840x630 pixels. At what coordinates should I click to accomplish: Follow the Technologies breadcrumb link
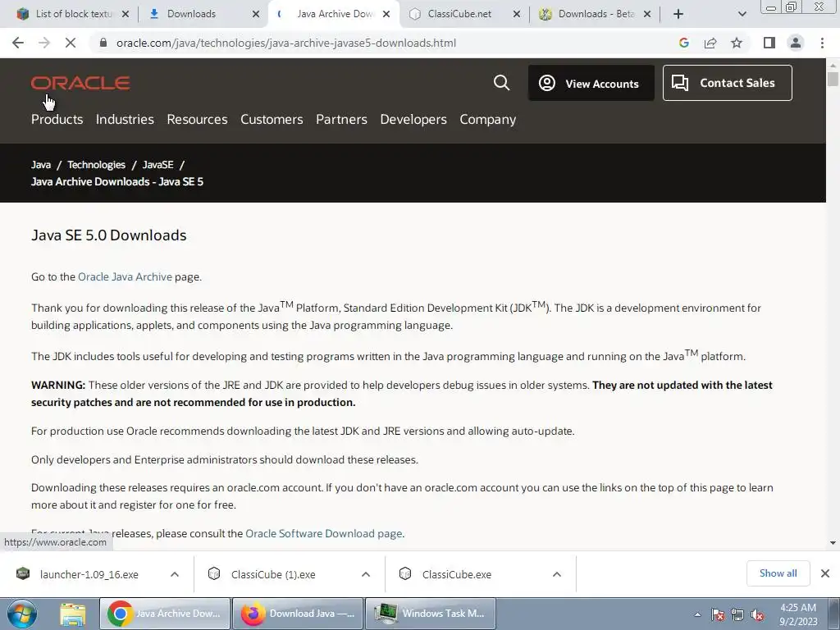[x=97, y=165]
